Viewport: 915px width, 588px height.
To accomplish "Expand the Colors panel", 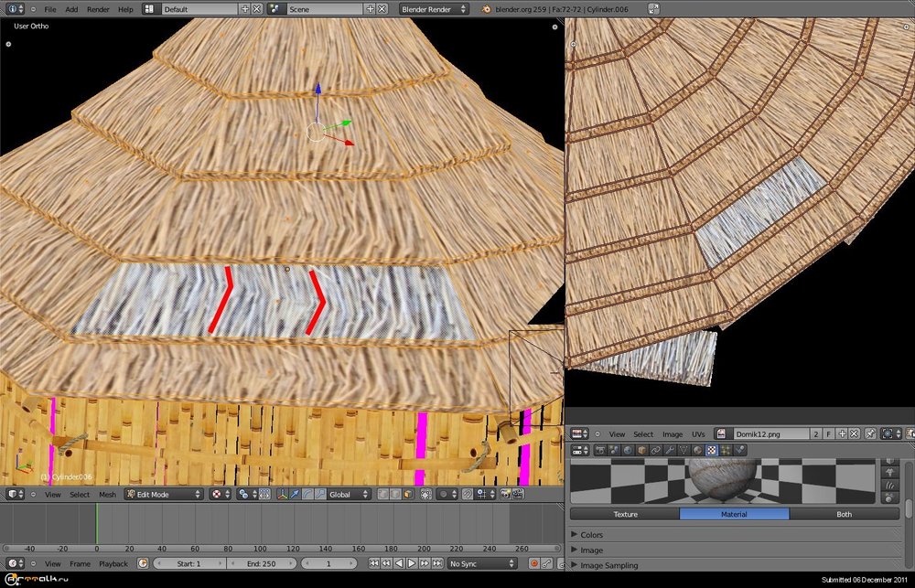I will pos(591,534).
